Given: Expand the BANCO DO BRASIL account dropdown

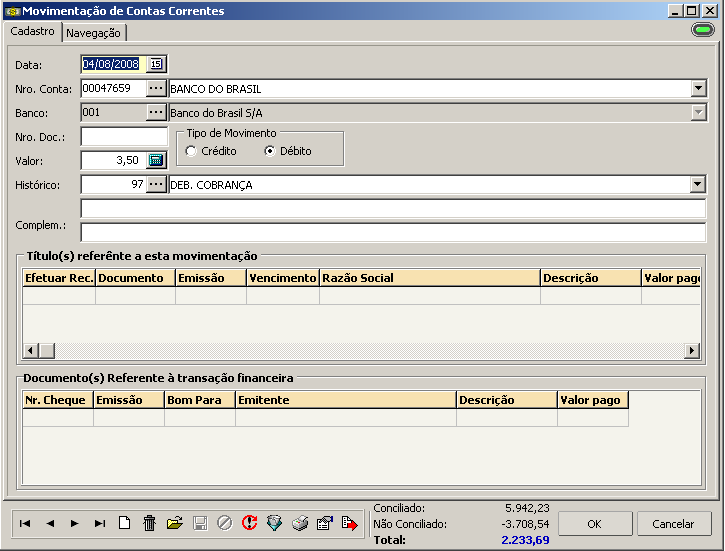Looking at the screenshot, I should (x=698, y=88).
